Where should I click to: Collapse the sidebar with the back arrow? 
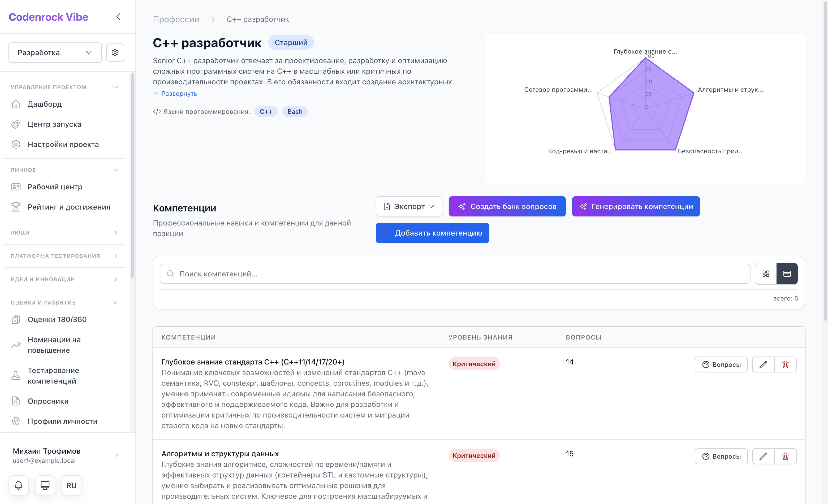click(118, 17)
